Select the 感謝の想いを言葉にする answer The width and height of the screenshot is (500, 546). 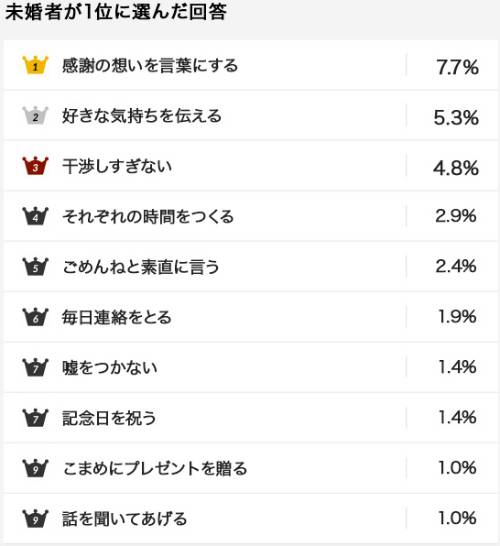150,65
